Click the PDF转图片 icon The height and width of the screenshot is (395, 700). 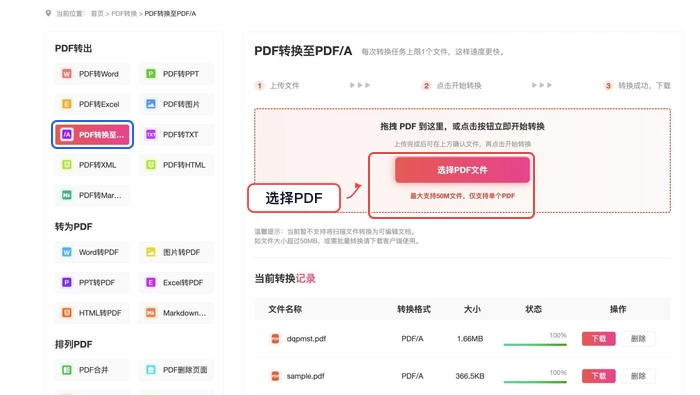click(151, 104)
